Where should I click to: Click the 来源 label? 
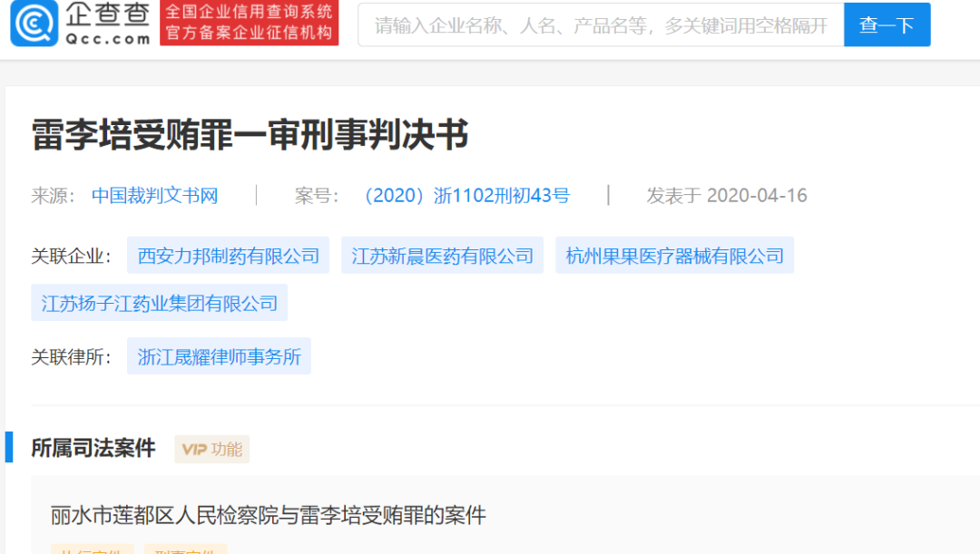click(x=54, y=196)
